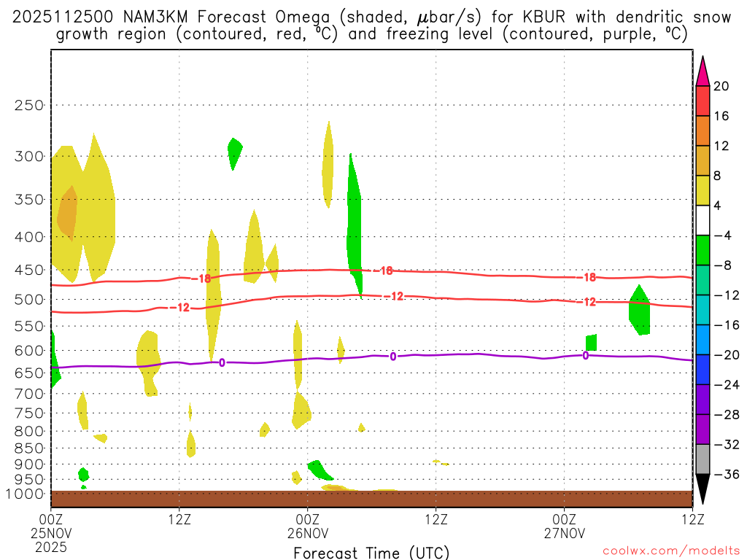This screenshot has width=747, height=560.
Task: Click the red 16 to 20 colorbar segment
Action: click(x=703, y=101)
